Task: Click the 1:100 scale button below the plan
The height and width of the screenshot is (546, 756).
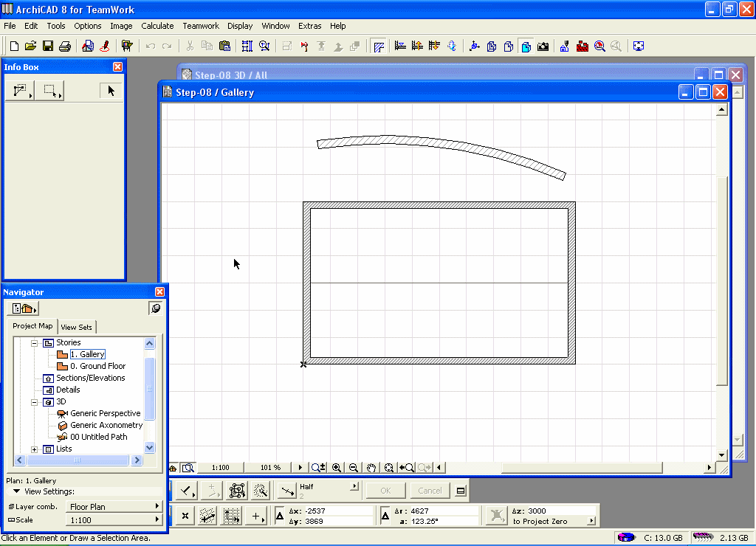Action: (x=220, y=467)
